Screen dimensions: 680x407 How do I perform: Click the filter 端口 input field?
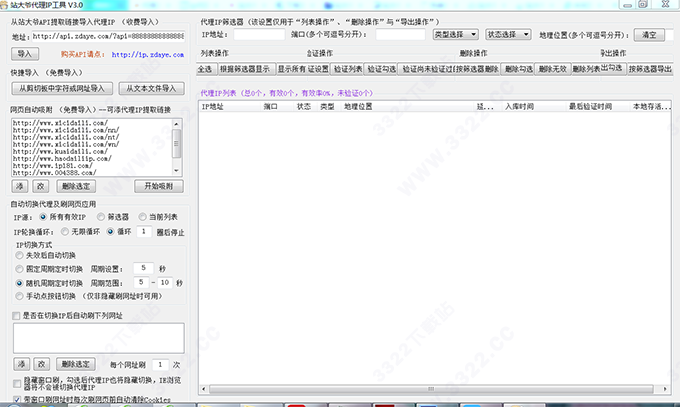click(x=400, y=35)
